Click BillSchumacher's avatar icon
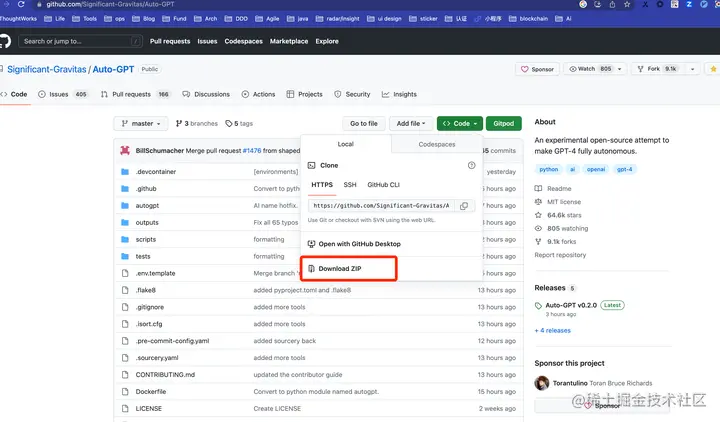 point(125,151)
